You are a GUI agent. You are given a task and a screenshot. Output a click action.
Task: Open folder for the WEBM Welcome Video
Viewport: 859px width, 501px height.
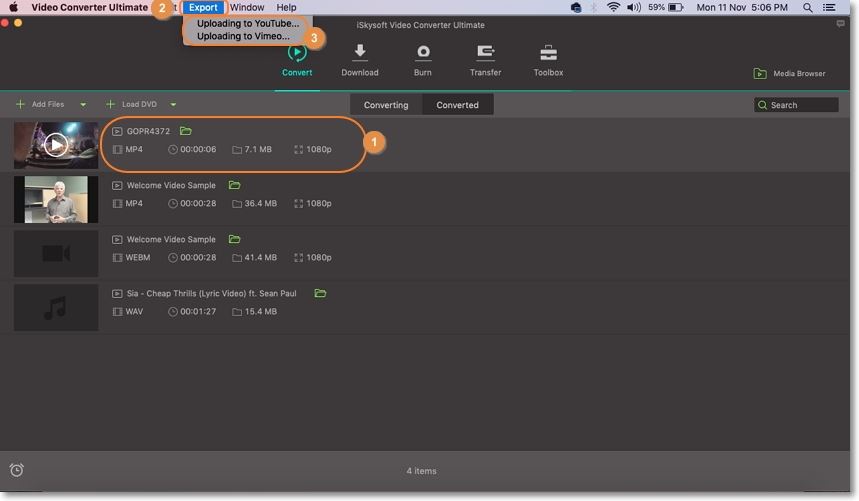[234, 239]
